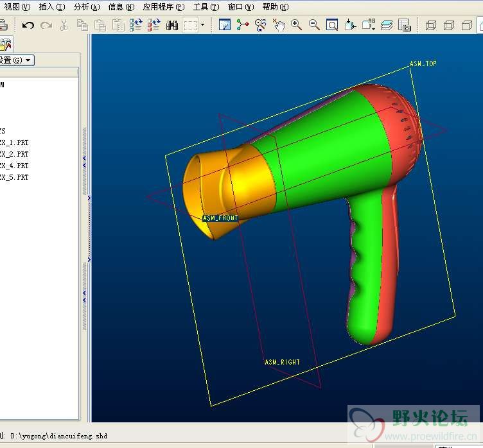
Task: Click the Paste Special icon
Action: (x=118, y=25)
